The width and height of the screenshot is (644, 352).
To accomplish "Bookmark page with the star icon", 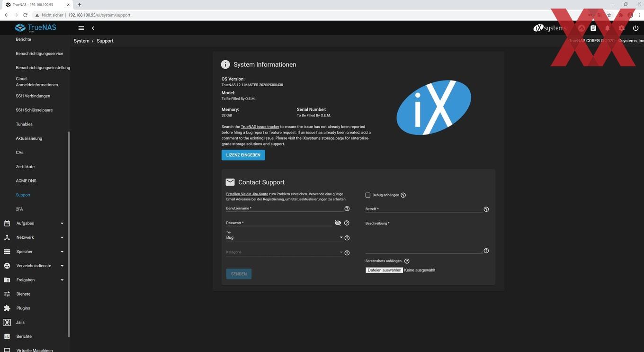I will 609,15.
